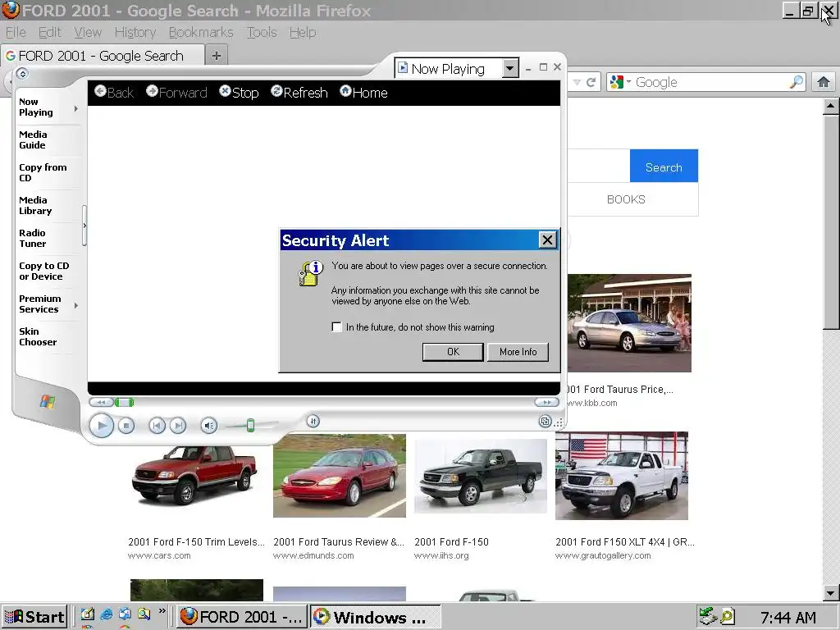Click the Play button in Media Player
This screenshot has width=840, height=630.
pyautogui.click(x=101, y=426)
